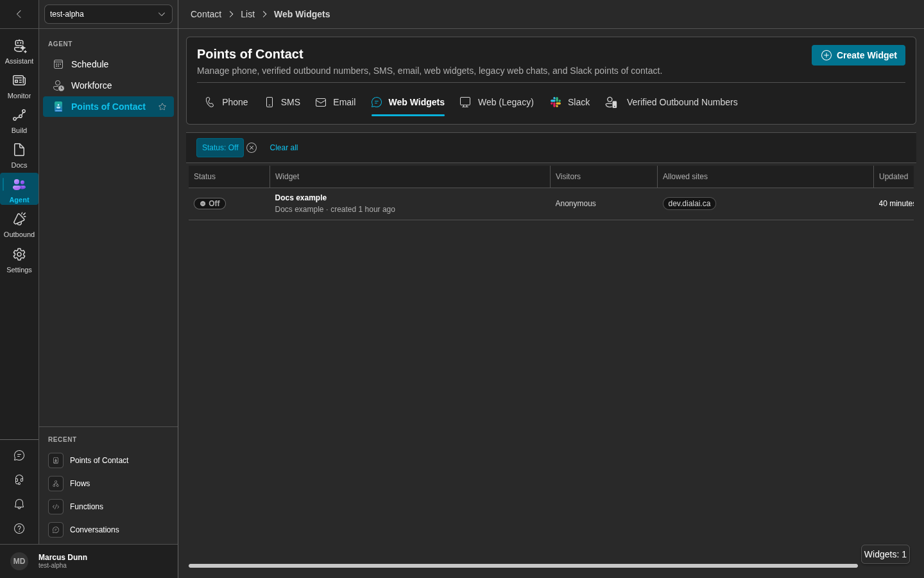Click List in the breadcrumb
The width and height of the screenshot is (924, 578).
(x=248, y=14)
